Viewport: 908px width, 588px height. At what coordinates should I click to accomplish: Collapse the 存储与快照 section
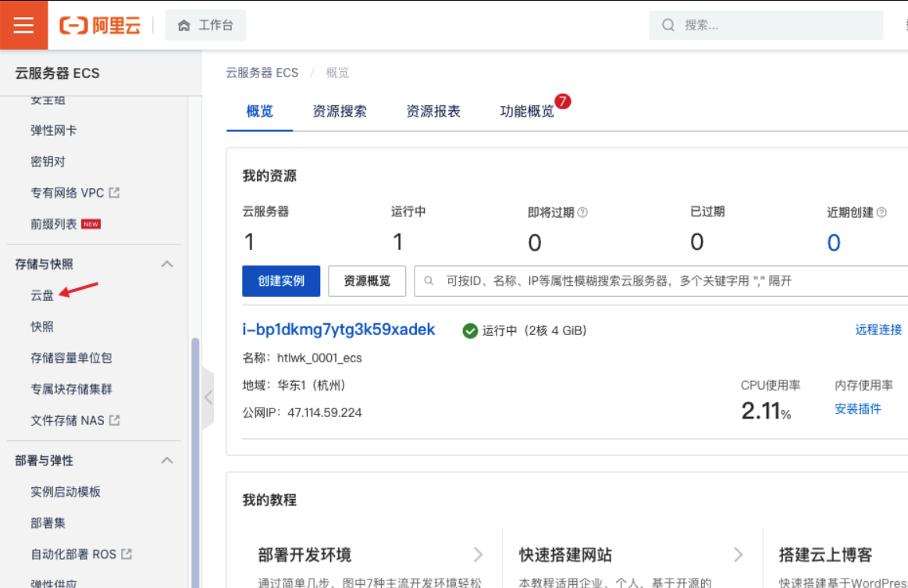(167, 264)
